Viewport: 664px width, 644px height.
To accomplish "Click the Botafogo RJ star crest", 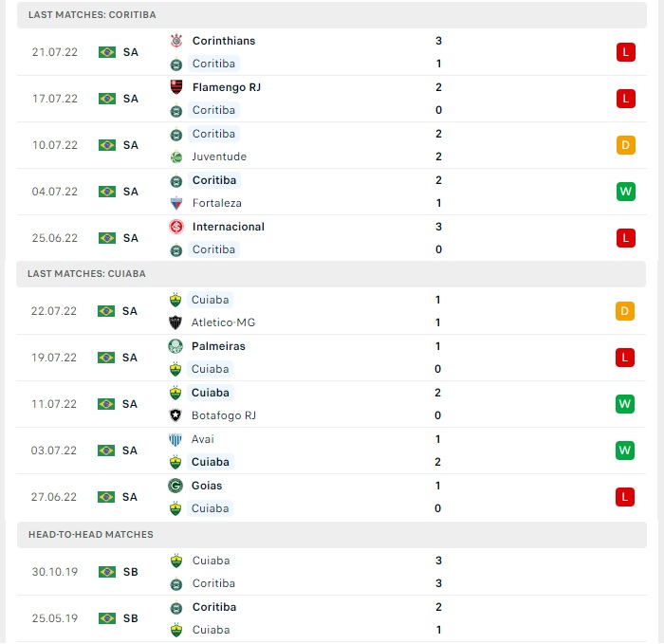I will (x=175, y=415).
